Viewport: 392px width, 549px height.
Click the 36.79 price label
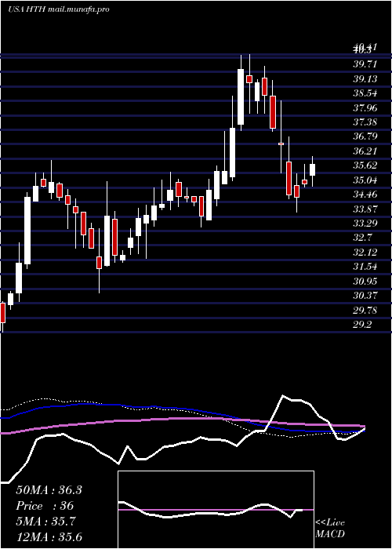pos(365,136)
